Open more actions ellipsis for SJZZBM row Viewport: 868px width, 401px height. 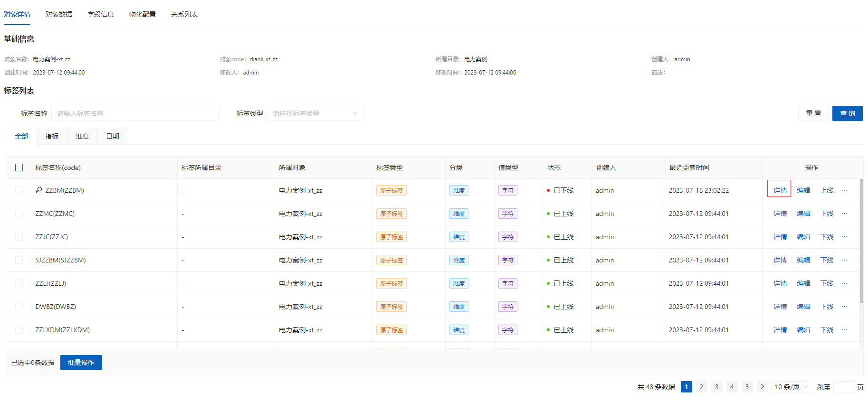(844, 260)
